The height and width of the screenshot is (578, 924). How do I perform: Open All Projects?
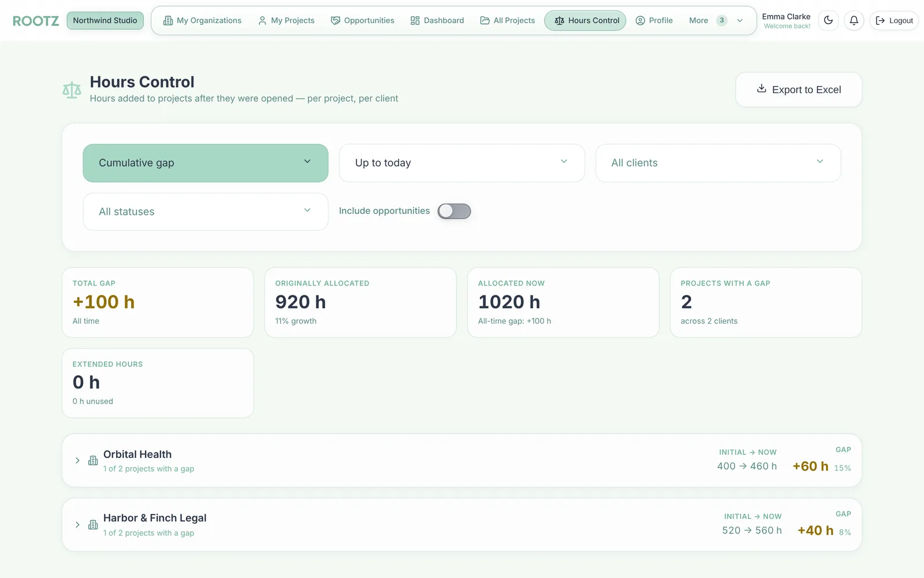point(508,20)
